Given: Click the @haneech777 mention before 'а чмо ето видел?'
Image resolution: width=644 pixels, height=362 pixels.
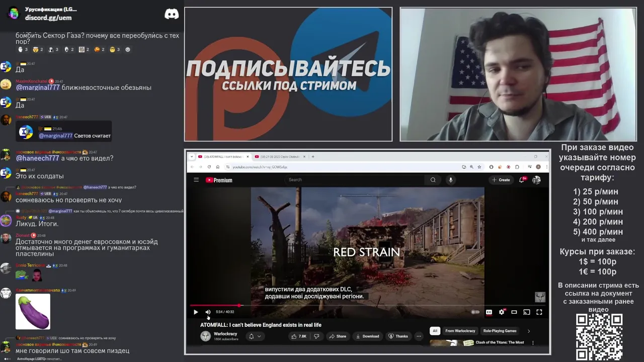Looking at the screenshot, I should click(x=37, y=158).
